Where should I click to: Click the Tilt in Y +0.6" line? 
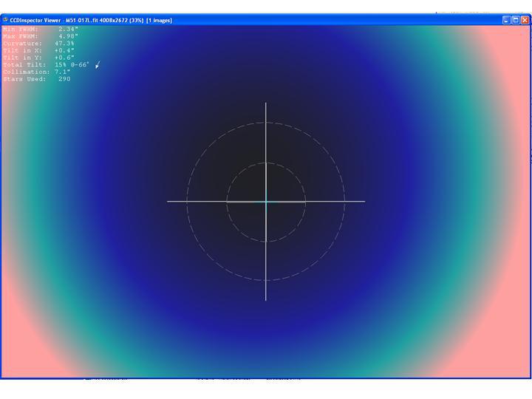pos(38,58)
